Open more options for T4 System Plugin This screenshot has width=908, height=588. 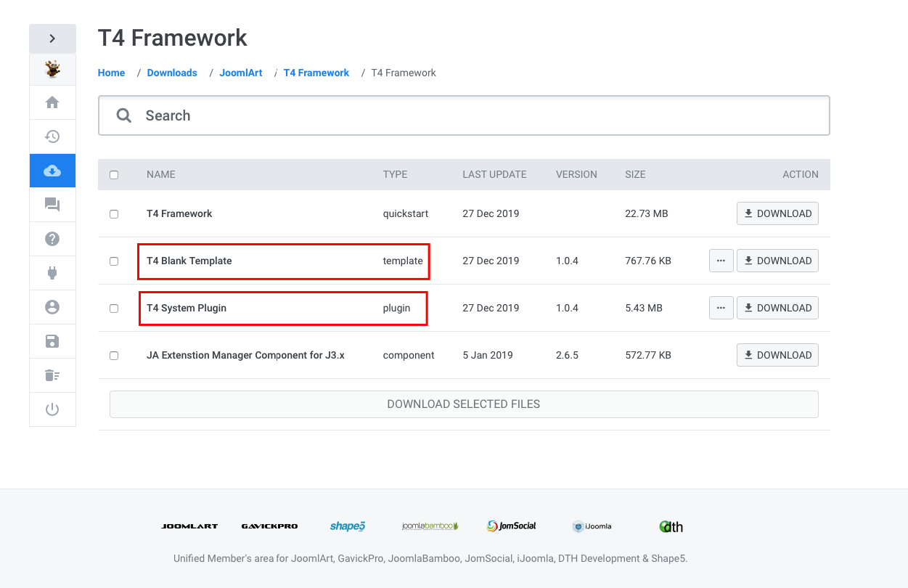[721, 308]
